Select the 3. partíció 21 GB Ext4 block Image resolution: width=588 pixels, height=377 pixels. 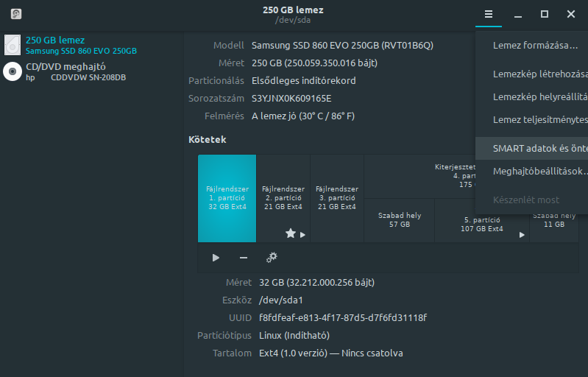point(337,198)
